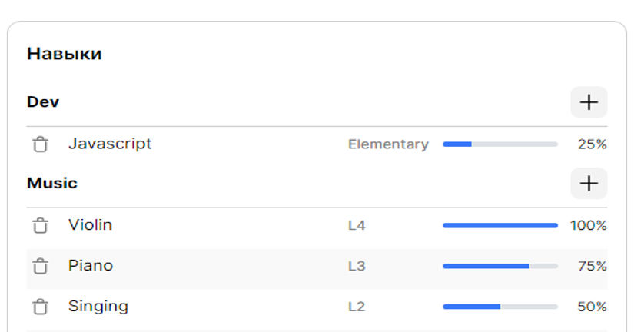Select the Violin skill name
644x332 pixels.
pos(90,225)
